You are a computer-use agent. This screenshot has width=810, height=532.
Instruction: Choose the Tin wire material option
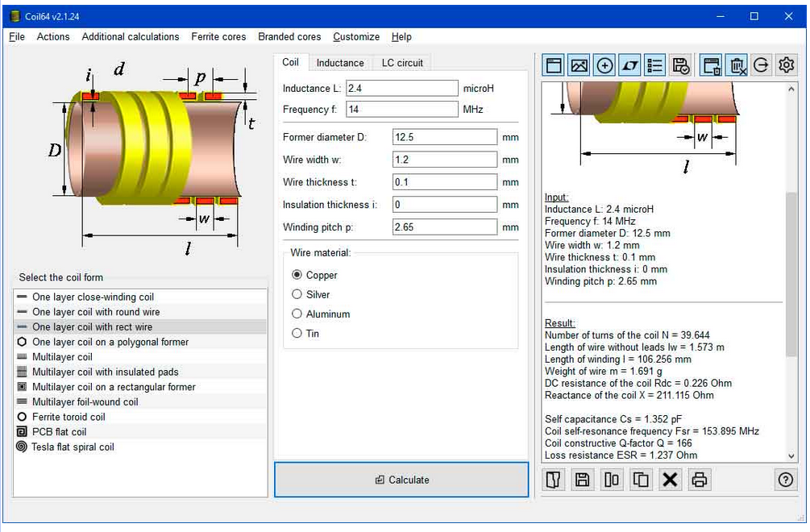(305, 334)
